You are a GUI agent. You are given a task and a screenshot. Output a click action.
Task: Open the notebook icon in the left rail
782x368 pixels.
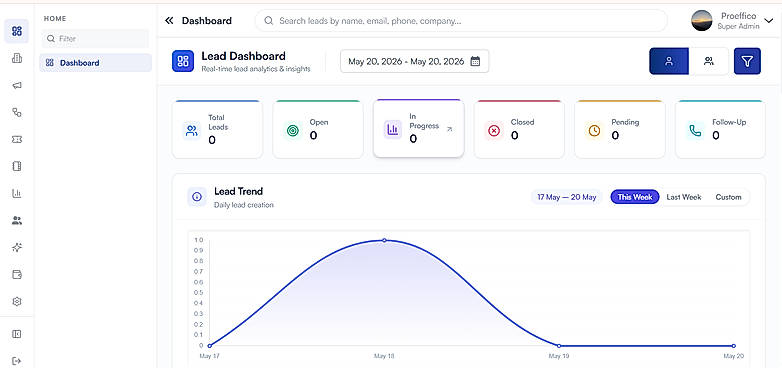(x=16, y=167)
